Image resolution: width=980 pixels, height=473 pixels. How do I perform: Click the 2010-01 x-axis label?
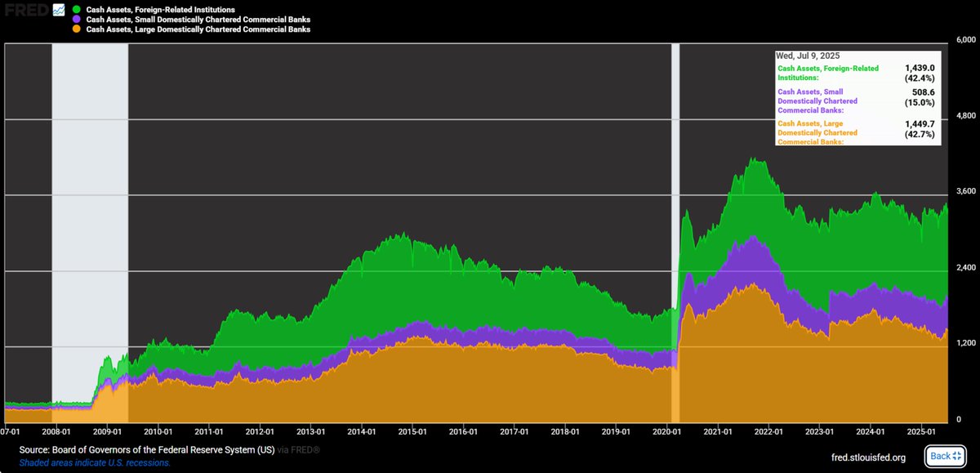click(x=158, y=431)
